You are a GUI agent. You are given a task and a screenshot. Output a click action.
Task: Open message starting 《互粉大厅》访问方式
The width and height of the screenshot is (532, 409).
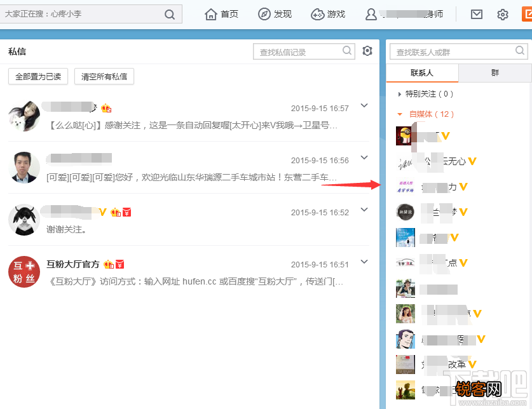tap(195, 281)
